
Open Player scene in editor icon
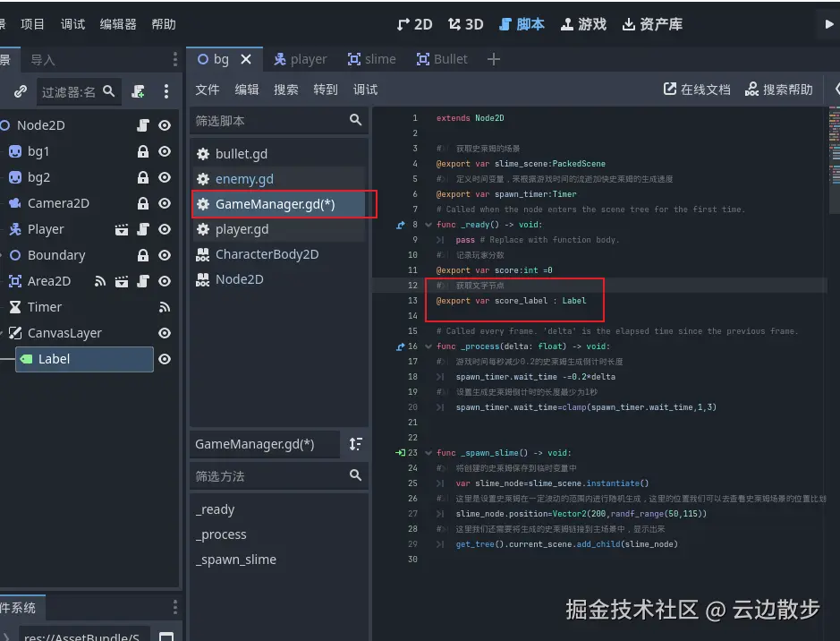point(122,229)
